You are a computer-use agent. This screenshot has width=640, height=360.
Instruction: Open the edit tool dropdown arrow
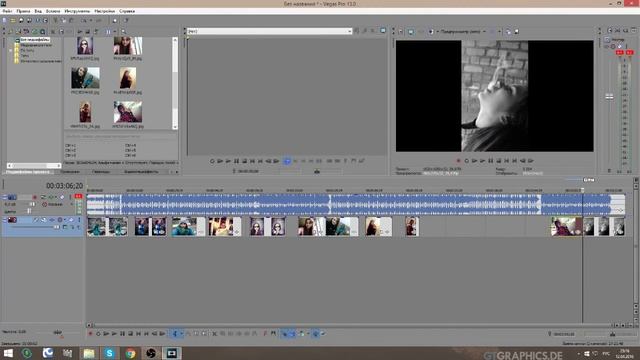[182, 334]
